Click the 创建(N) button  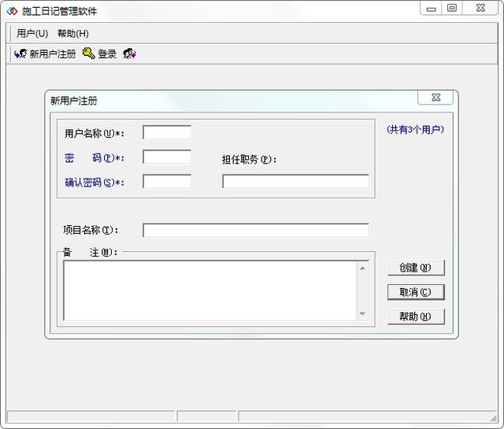[x=416, y=268]
